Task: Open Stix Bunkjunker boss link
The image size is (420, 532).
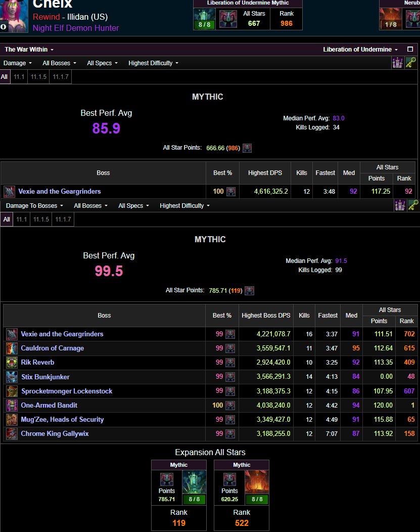Action: [45, 377]
